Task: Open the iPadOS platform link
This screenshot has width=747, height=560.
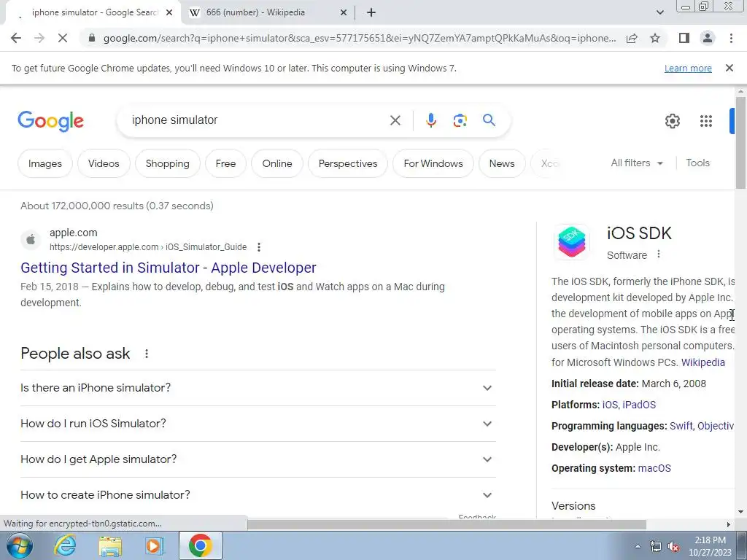Action: [x=639, y=405]
